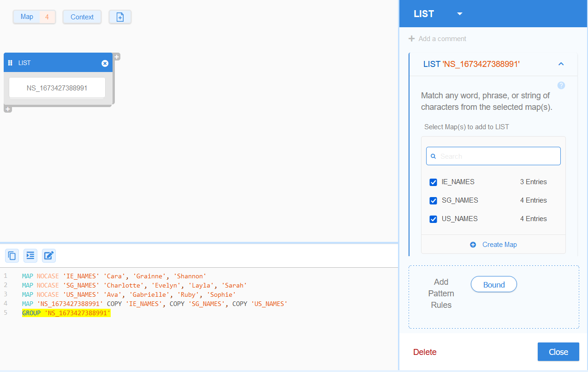Click the badge showing 4 on the Map tab
The image size is (588, 372).
47,17
